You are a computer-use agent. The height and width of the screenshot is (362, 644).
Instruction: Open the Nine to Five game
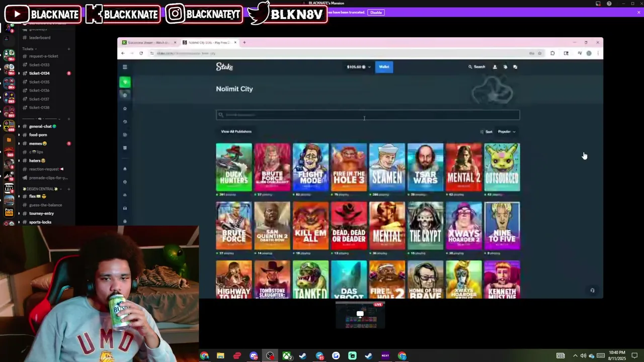click(x=502, y=226)
